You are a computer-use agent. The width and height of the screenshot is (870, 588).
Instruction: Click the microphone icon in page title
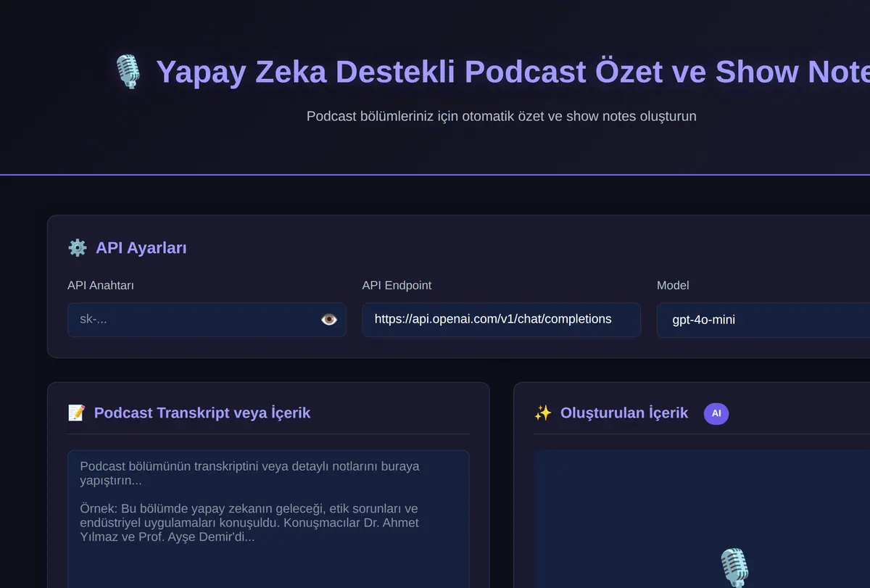click(128, 73)
